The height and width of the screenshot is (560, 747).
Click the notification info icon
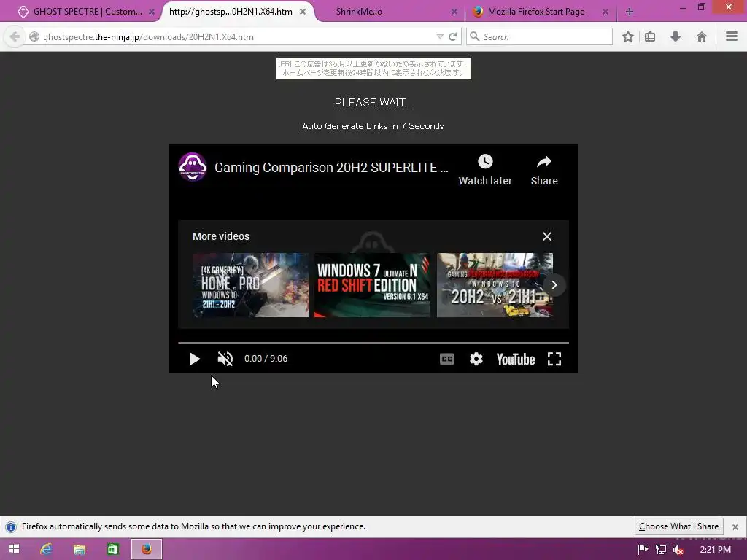10,526
